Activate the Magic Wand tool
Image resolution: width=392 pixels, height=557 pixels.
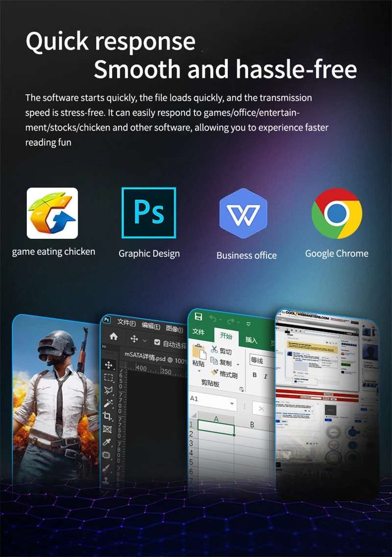coord(108,404)
